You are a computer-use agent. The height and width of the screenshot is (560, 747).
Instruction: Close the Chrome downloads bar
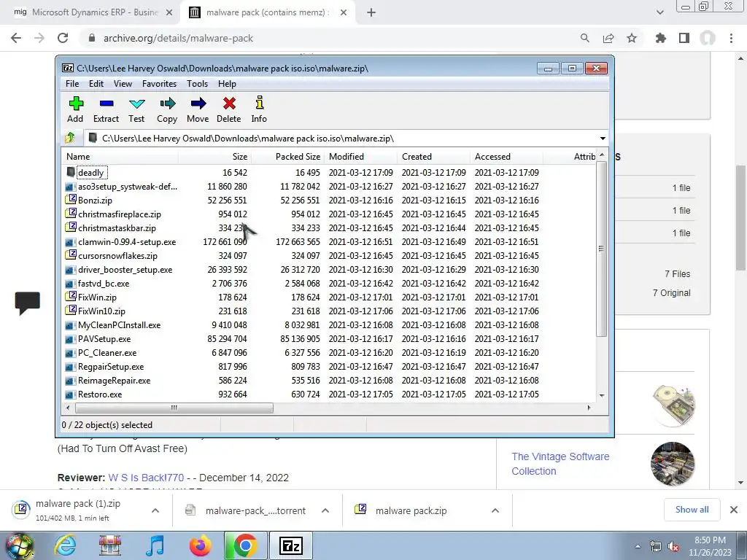[734, 510]
